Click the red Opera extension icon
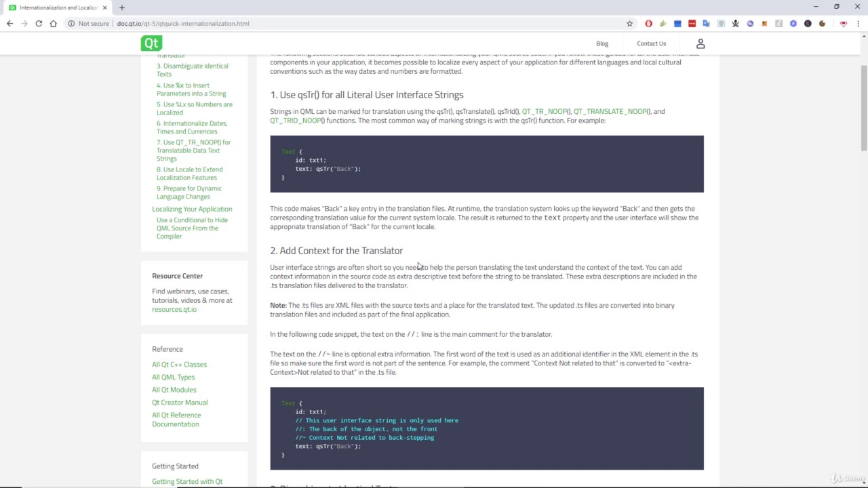The image size is (868, 488). [x=648, y=24]
